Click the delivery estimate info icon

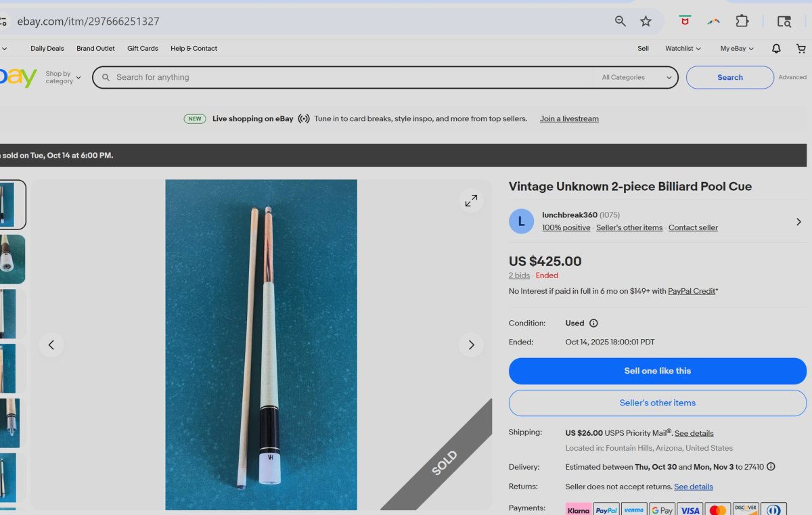tap(771, 467)
